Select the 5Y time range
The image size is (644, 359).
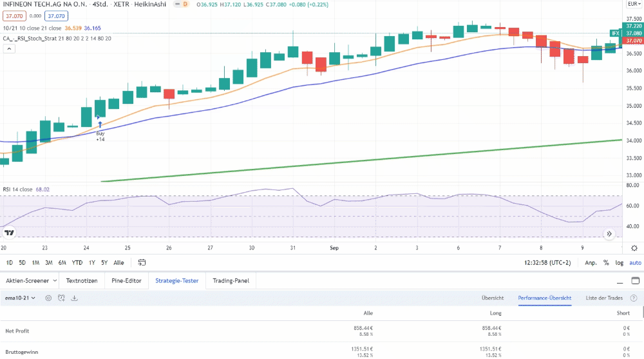pos(104,263)
